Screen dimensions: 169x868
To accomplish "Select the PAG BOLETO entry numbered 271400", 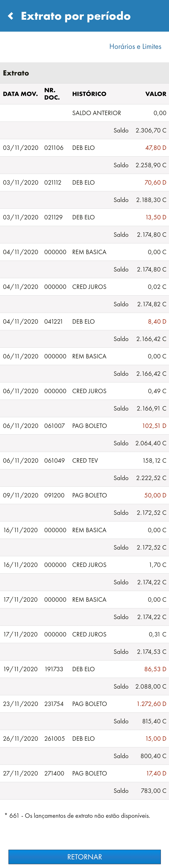I will [x=84, y=773].
